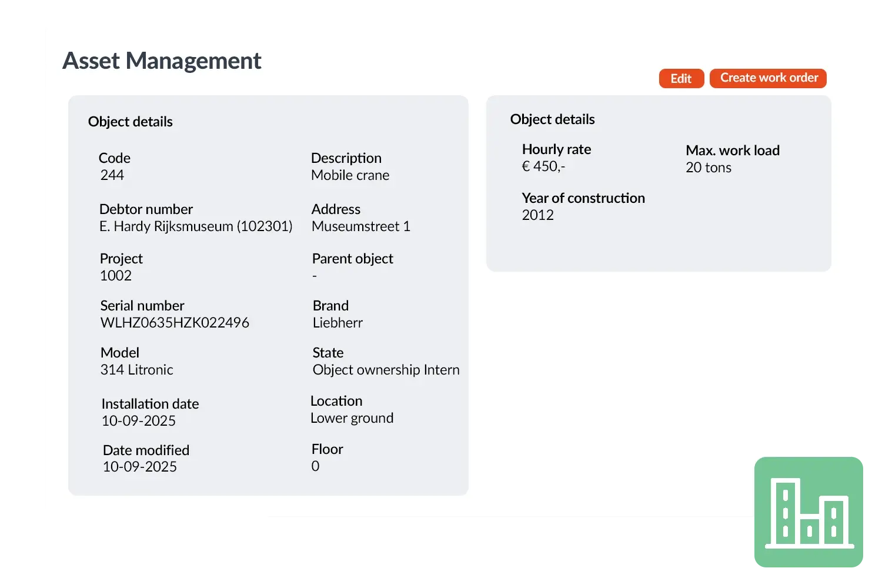
Task: Click the Installation date 10-09-2025 value
Action: tap(139, 421)
